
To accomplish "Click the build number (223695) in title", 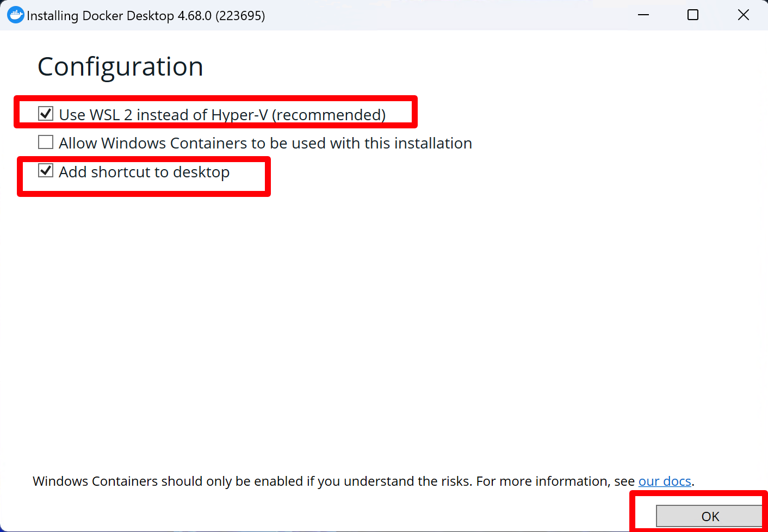I will coord(240,16).
